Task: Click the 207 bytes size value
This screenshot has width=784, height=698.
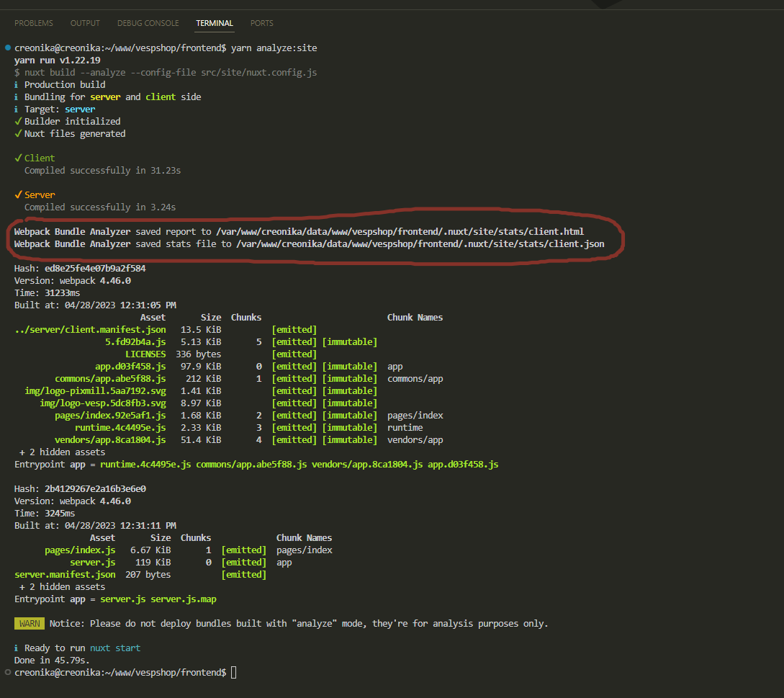Action: pyautogui.click(x=148, y=575)
